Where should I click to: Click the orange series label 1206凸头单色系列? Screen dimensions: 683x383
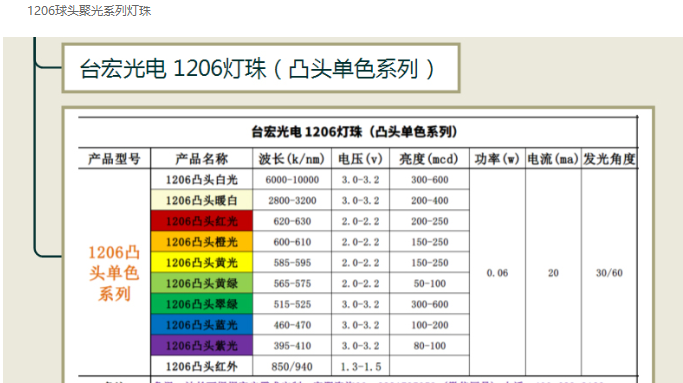[x=114, y=273]
